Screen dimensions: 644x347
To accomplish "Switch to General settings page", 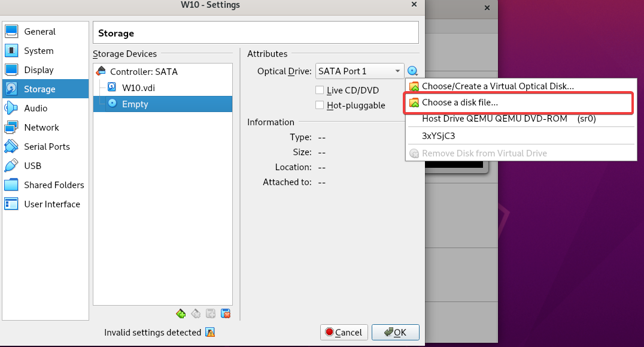I will 45,31.
